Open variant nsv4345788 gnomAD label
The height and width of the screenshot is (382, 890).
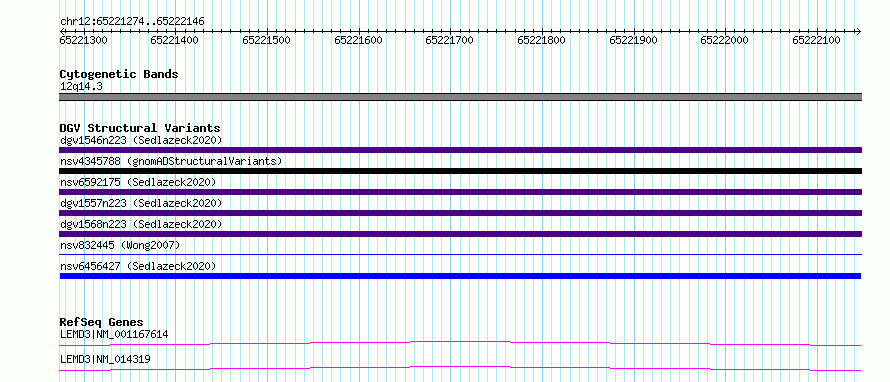(171, 161)
